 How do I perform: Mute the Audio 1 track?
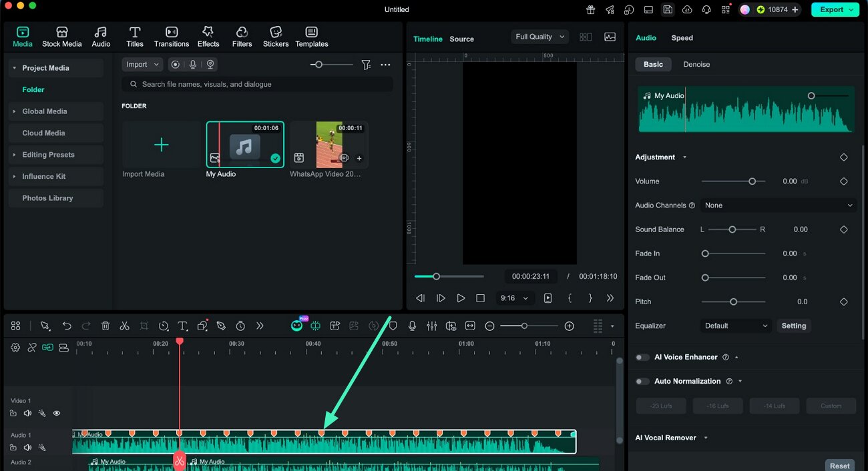coord(27,447)
